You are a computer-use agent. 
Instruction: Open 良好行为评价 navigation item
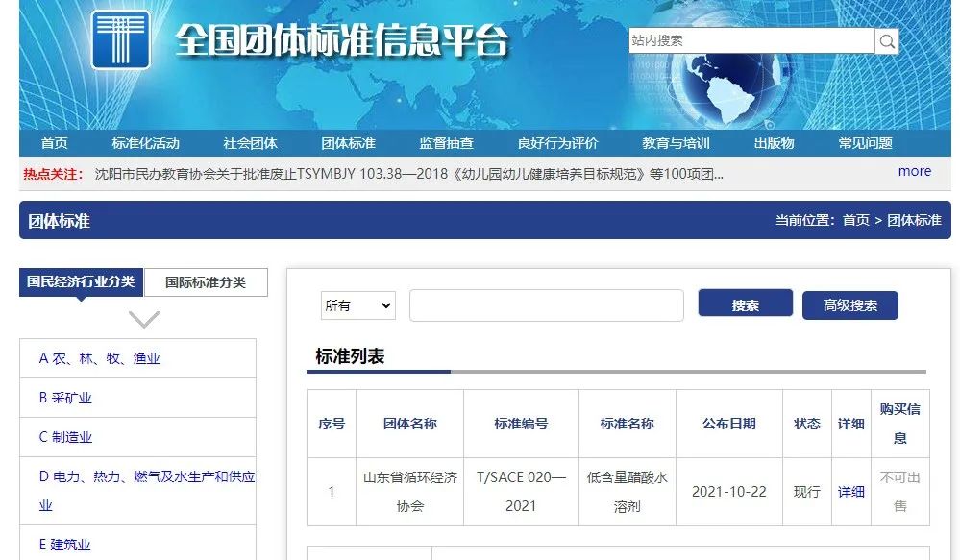click(557, 143)
